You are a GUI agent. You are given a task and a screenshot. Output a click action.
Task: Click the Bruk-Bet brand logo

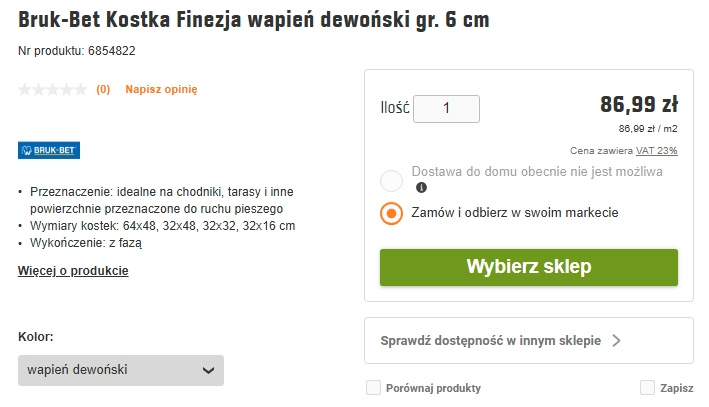tap(49, 151)
